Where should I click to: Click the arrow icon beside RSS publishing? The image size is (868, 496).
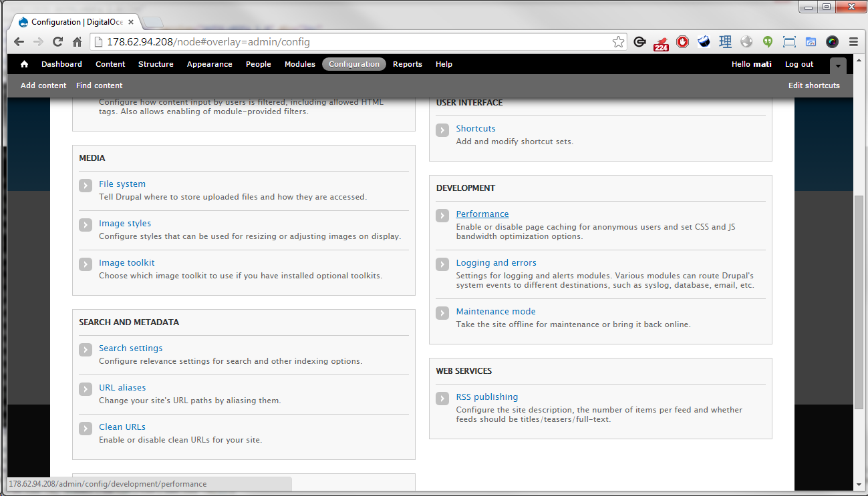(442, 399)
